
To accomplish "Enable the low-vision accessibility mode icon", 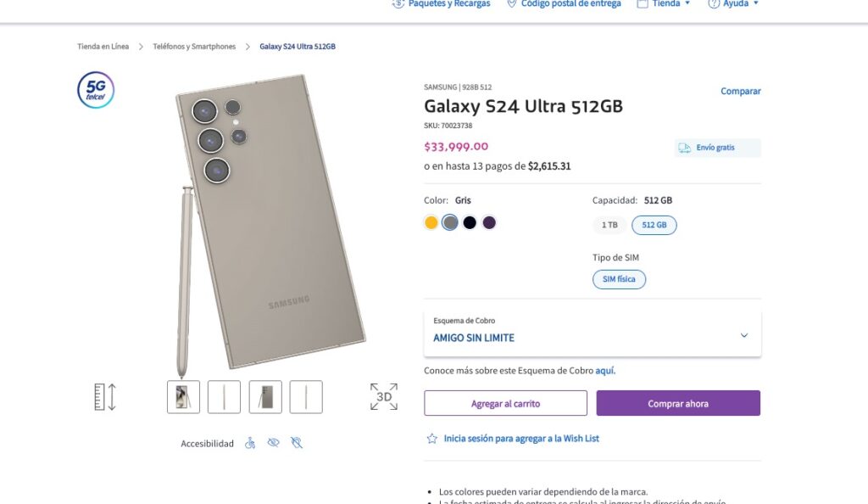I will pos(273,442).
